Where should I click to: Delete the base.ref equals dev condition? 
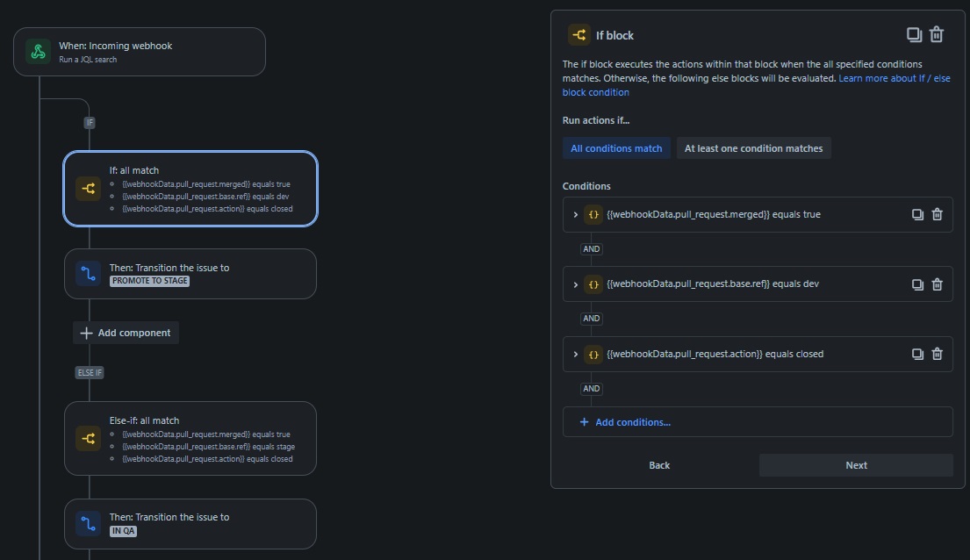click(x=938, y=284)
